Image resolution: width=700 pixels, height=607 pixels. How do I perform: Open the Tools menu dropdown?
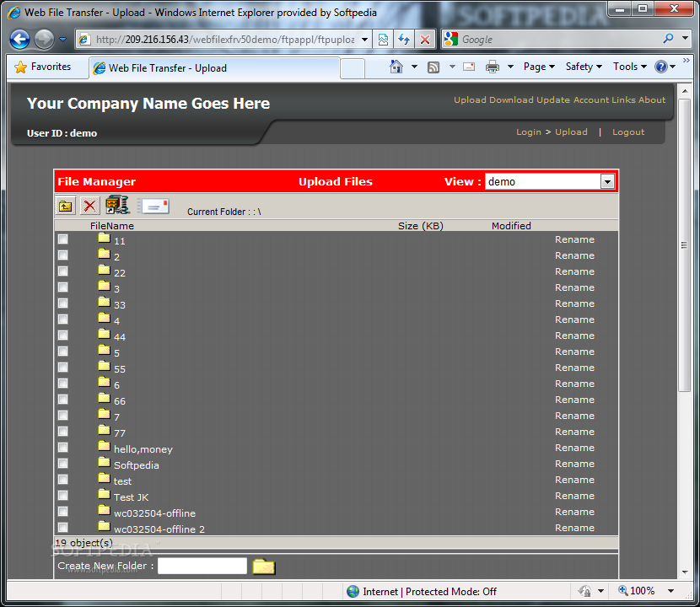tap(629, 67)
